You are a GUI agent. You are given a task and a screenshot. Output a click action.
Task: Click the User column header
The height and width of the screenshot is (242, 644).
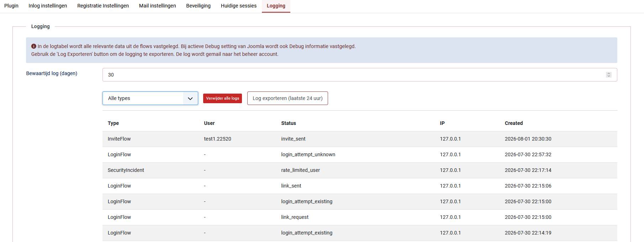[x=209, y=123]
